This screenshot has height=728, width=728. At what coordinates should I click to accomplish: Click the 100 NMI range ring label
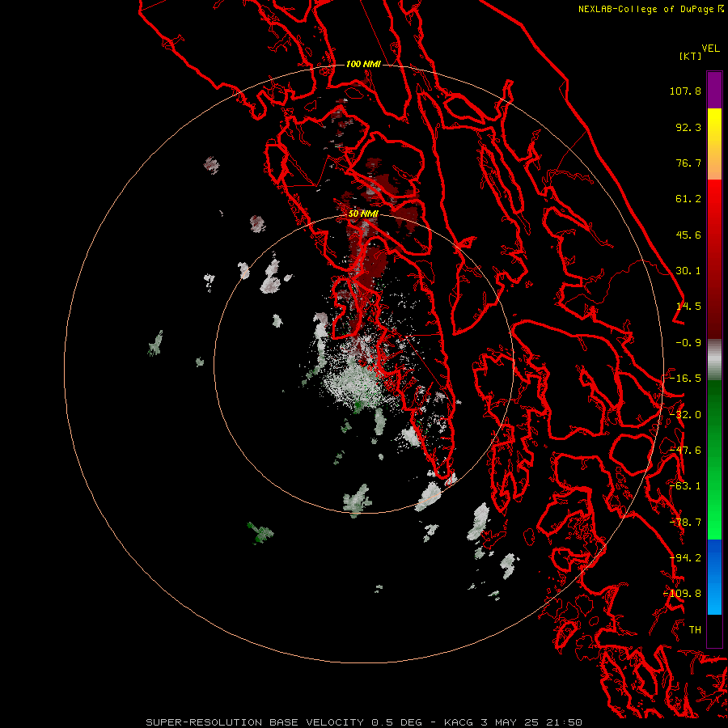click(363, 64)
